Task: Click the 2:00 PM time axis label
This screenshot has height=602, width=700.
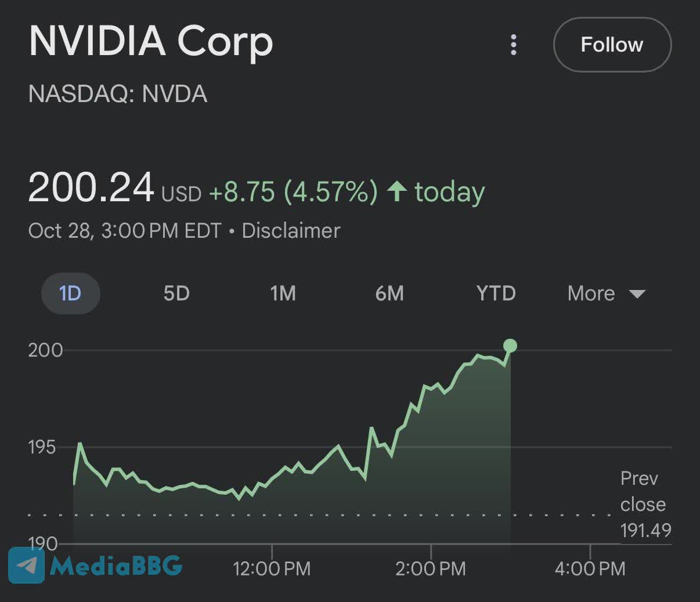Action: [431, 568]
